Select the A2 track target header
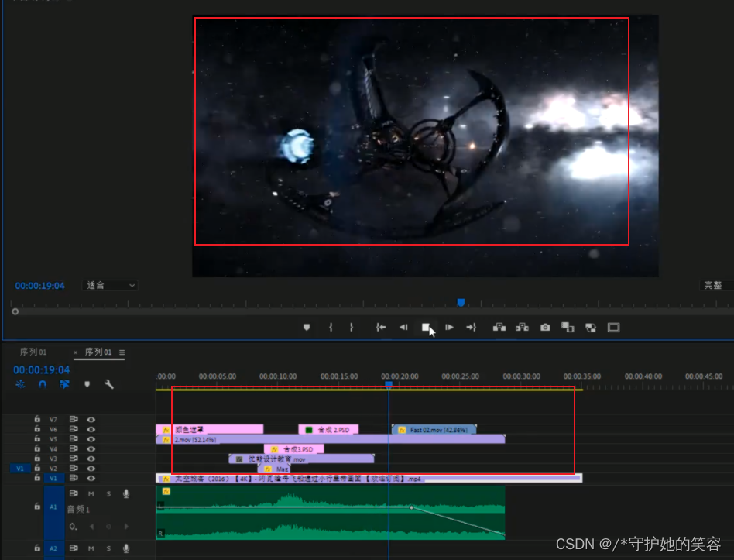Viewport: 734px width, 560px height. [53, 548]
